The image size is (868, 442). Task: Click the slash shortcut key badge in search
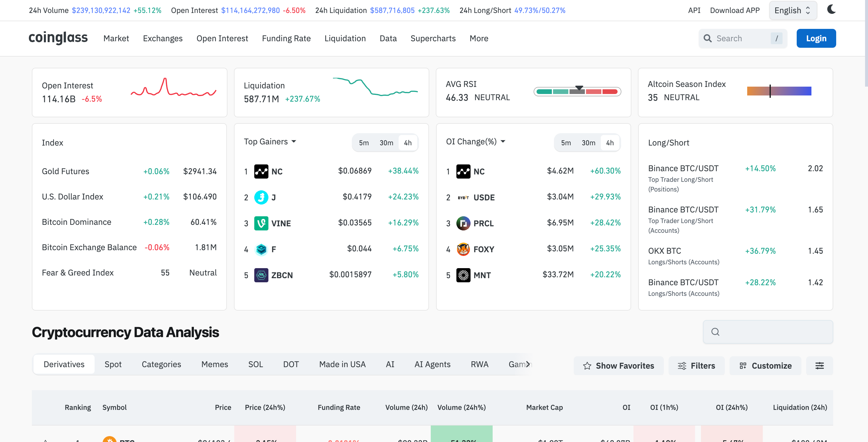click(776, 38)
